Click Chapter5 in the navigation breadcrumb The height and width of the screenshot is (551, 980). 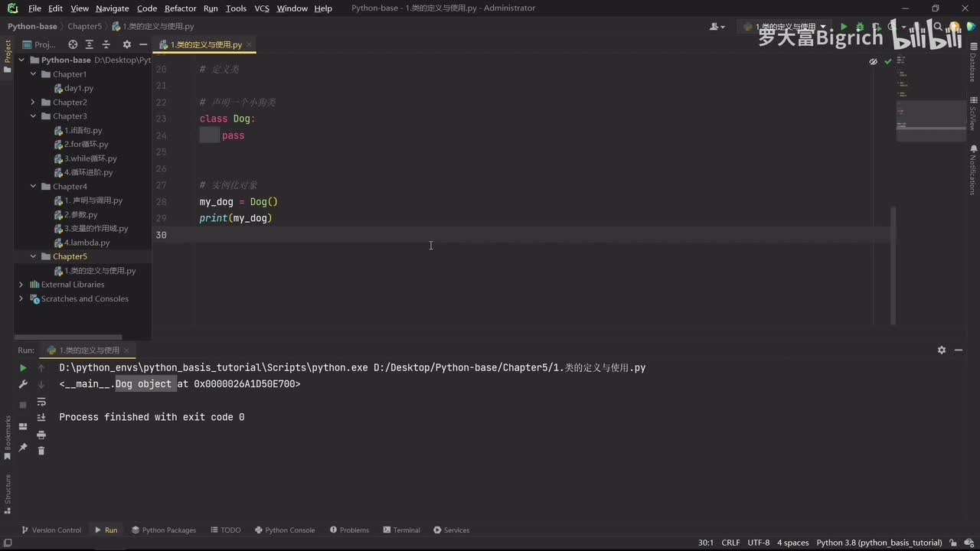[84, 27]
